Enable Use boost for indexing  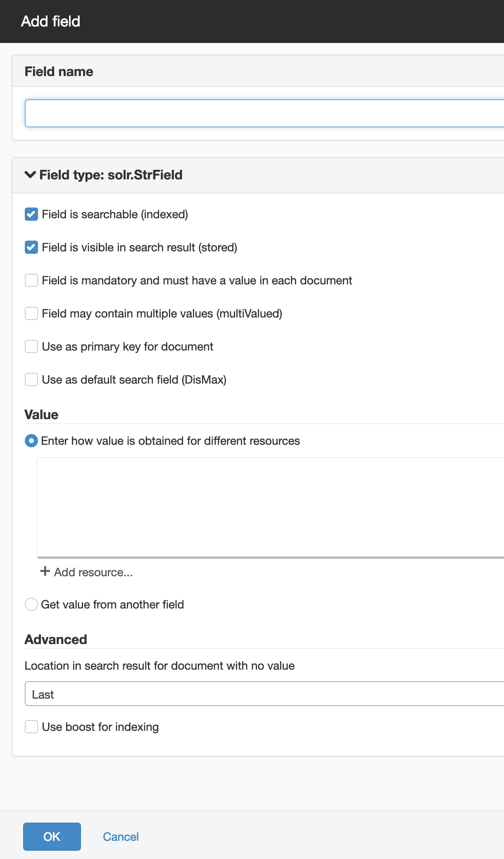click(31, 727)
